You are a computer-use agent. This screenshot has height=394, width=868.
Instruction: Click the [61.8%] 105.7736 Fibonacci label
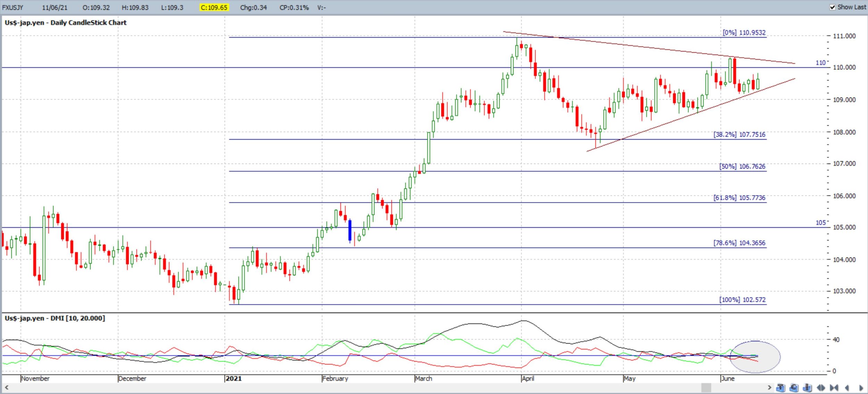tap(740, 198)
